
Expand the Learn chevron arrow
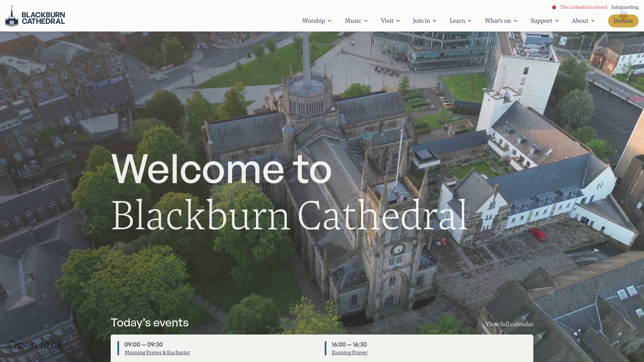(470, 21)
